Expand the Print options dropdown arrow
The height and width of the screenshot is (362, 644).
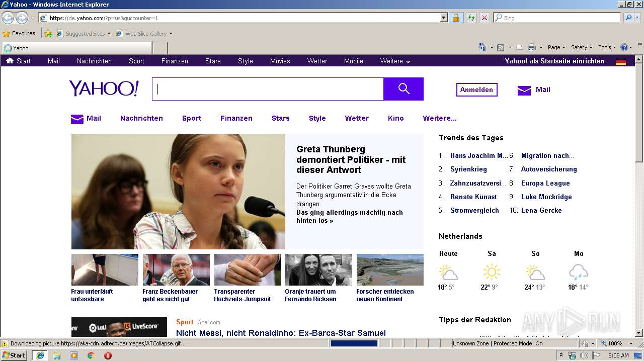tap(541, 47)
